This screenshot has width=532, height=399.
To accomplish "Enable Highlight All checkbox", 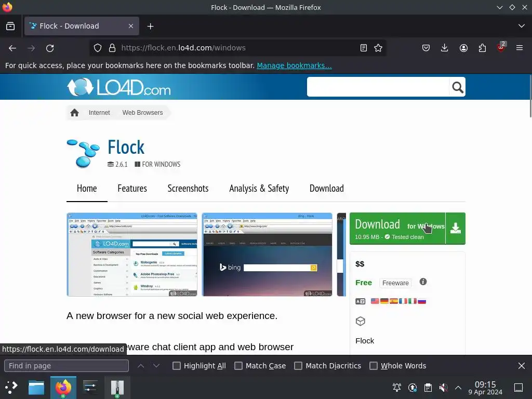I will pyautogui.click(x=177, y=366).
